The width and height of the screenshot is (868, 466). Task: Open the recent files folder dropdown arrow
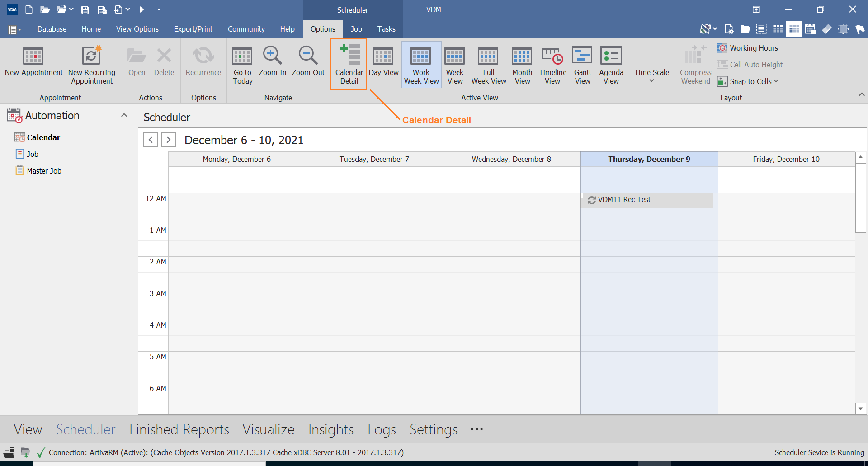[71, 9]
